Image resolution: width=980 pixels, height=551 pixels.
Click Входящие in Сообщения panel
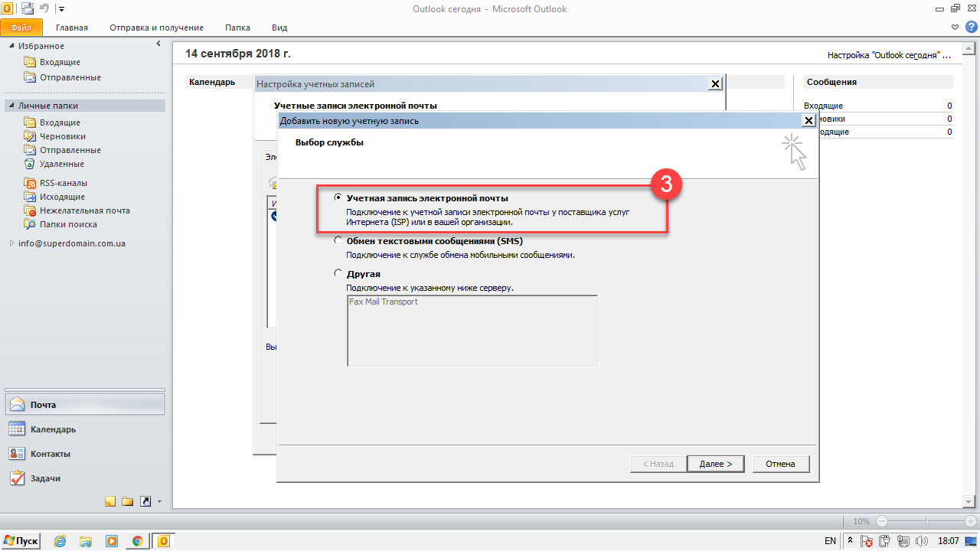[x=824, y=106]
